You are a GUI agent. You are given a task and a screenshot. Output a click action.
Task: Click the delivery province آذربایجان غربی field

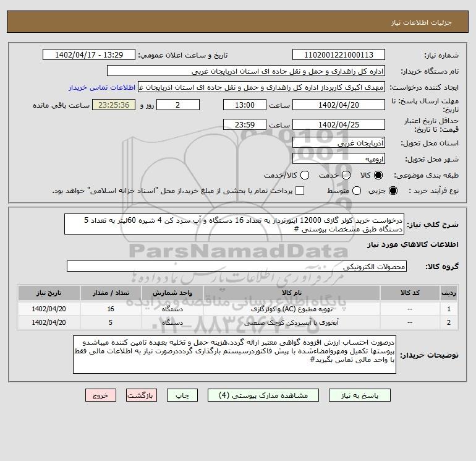point(339,142)
